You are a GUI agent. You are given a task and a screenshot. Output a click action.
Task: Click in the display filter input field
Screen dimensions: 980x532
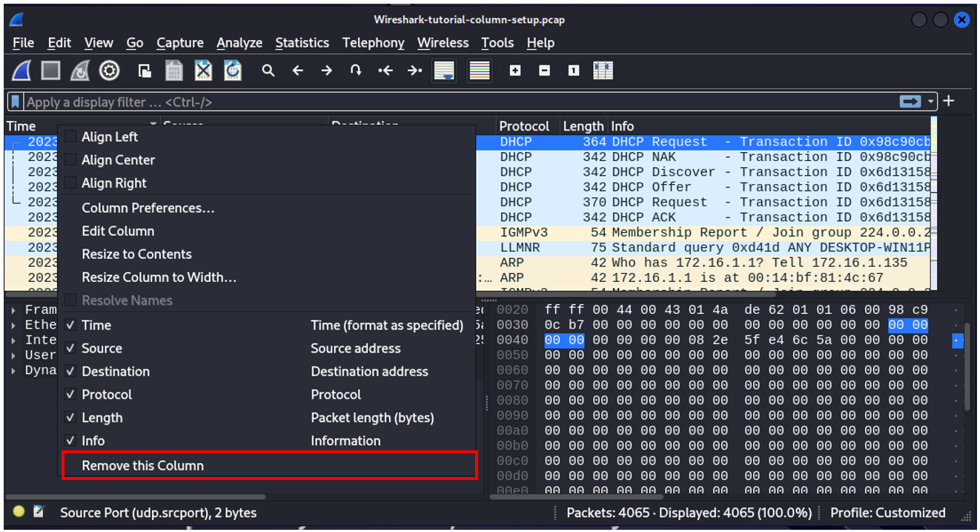pos(460,102)
